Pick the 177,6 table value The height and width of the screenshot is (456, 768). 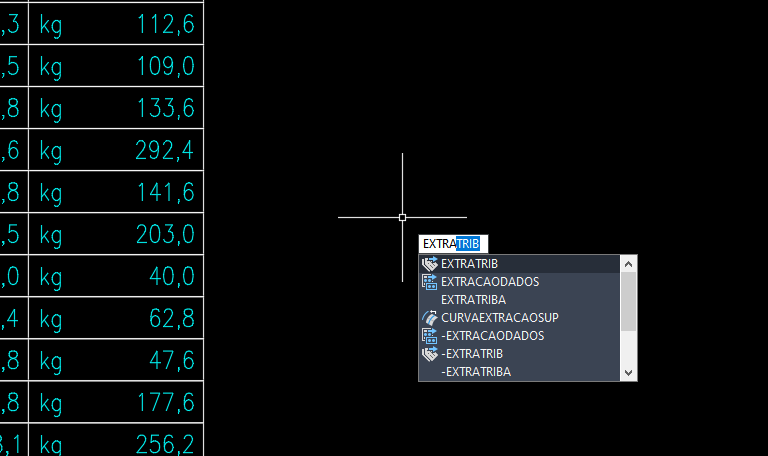point(165,402)
